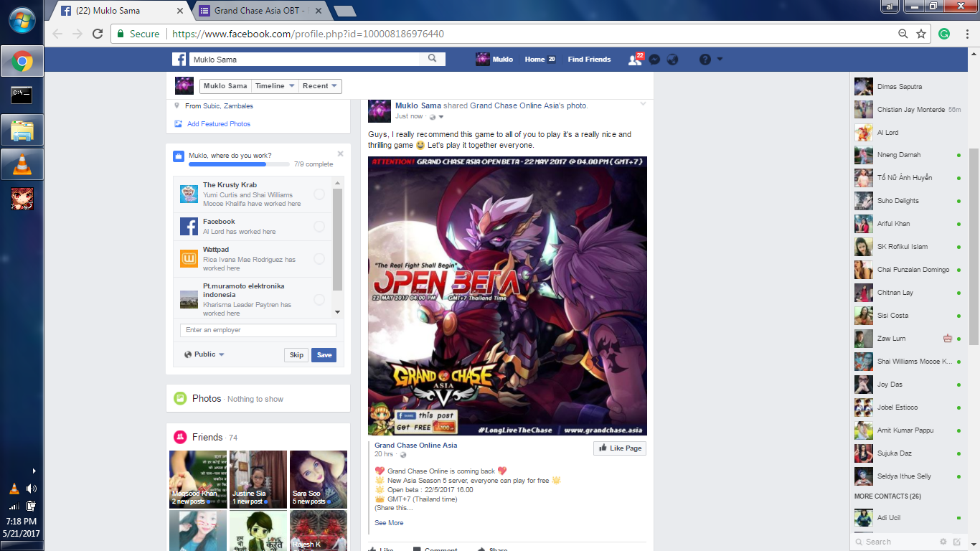Open the friend requests icon with 22 badge
Image resolution: width=980 pixels, height=551 pixels.
(635, 60)
